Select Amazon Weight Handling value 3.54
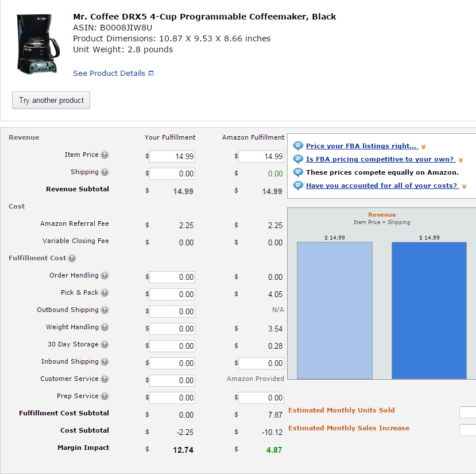Viewport: 476px width, 474px height. [x=275, y=329]
